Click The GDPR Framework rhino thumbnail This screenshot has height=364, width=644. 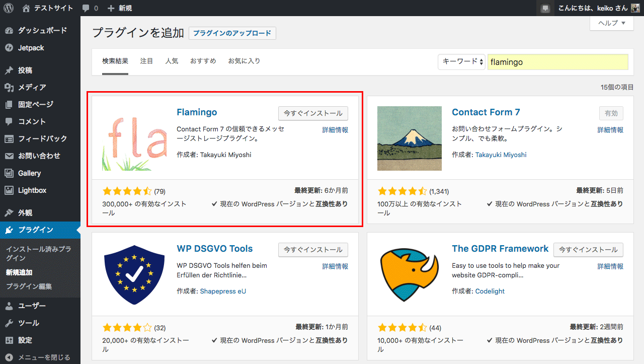point(410,275)
